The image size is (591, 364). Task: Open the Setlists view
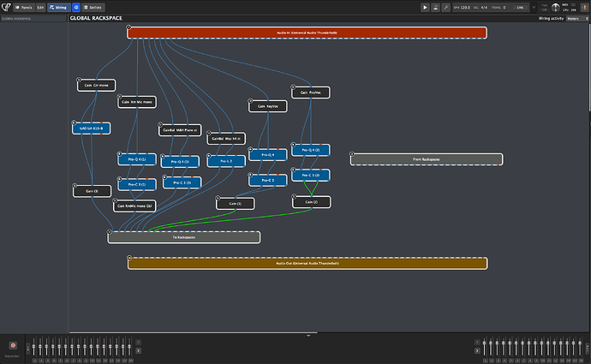coord(93,7)
